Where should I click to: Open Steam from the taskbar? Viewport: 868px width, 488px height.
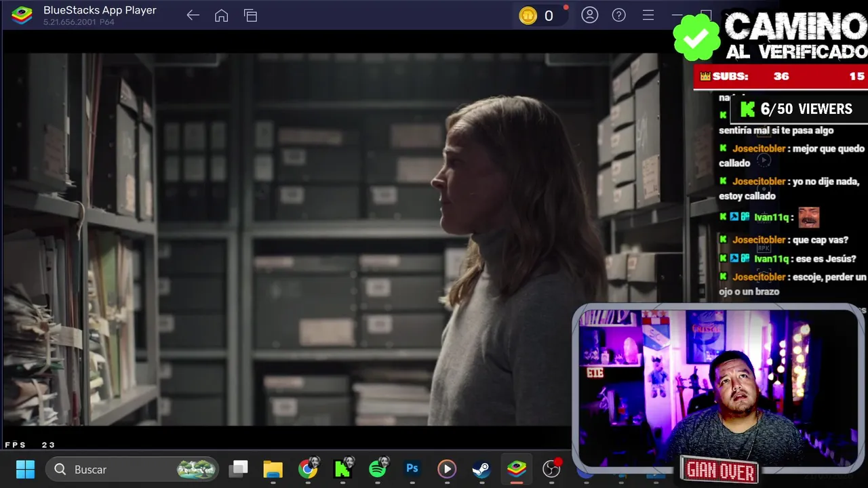click(x=481, y=469)
